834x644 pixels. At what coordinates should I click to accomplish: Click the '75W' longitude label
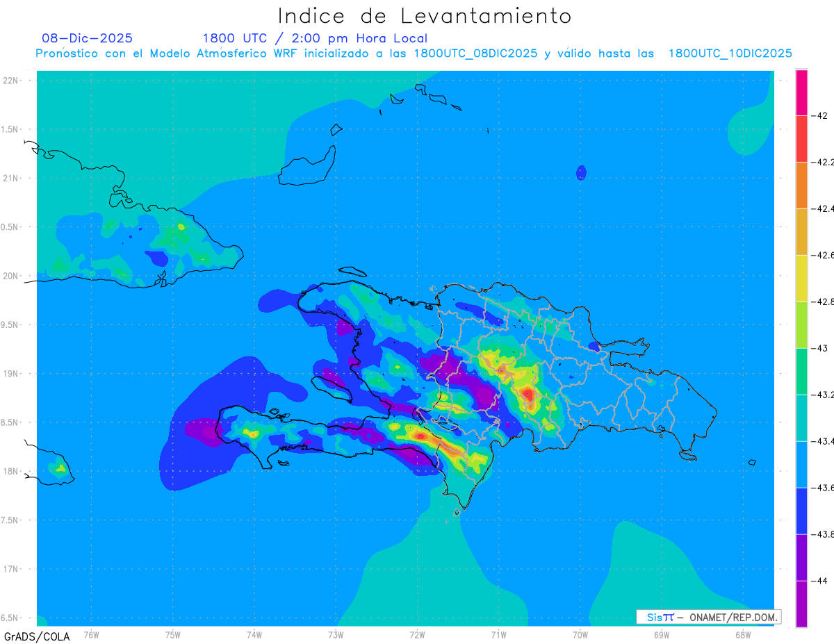point(173,634)
